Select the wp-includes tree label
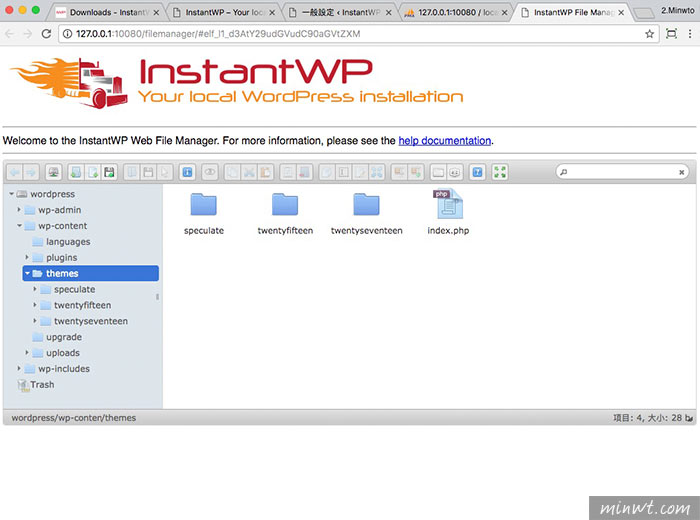The width and height of the screenshot is (700, 520). (64, 369)
